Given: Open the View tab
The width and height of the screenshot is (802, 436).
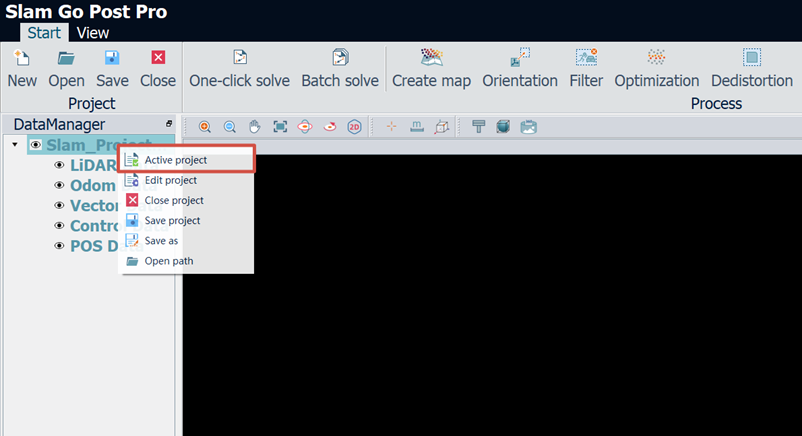Looking at the screenshot, I should (x=93, y=33).
